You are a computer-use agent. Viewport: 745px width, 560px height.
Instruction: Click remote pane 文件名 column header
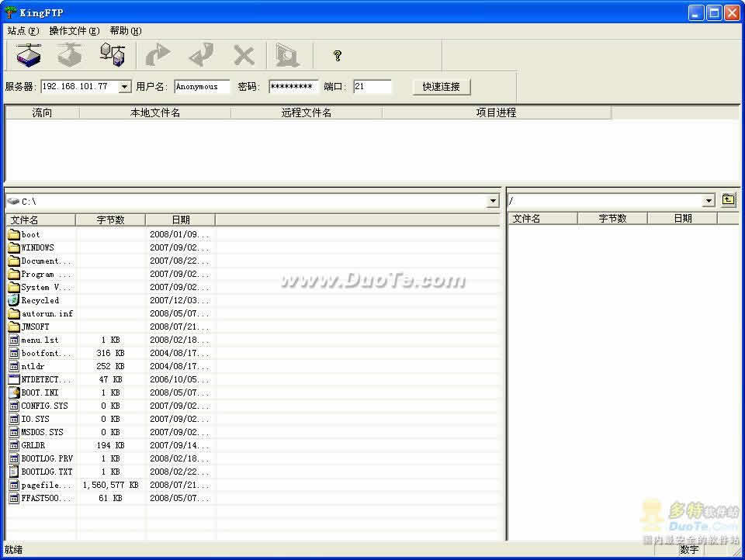[x=543, y=219]
